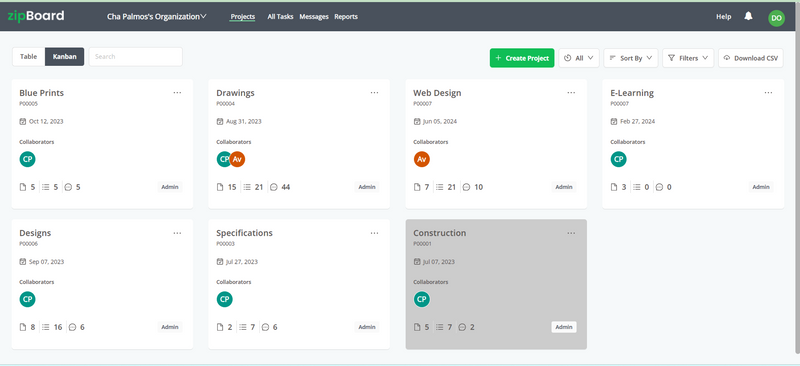Click the Jun 05, 2024 date on Web Design
Image resolution: width=800 pixels, height=366 pixels.
(440, 121)
